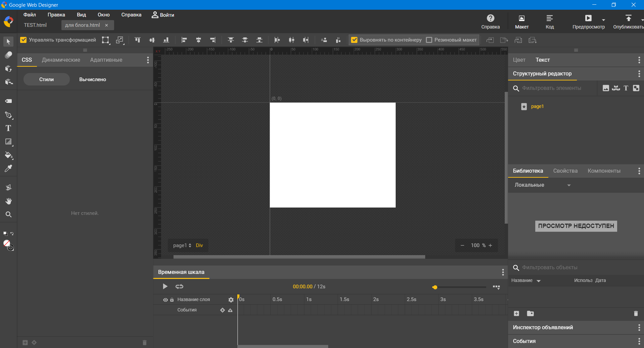Disable Выровнять по контейнеру checkbox
This screenshot has height=348, width=644.
(x=354, y=40)
